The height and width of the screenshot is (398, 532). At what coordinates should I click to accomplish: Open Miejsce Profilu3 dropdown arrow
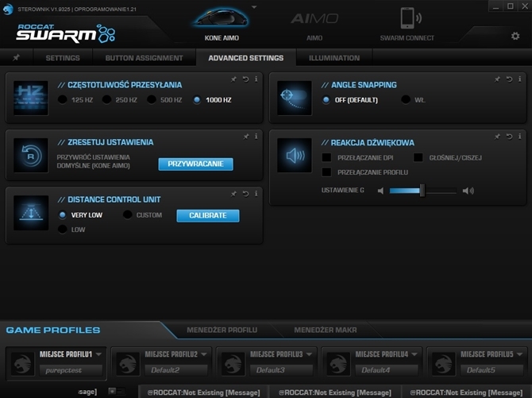pyautogui.click(x=309, y=354)
